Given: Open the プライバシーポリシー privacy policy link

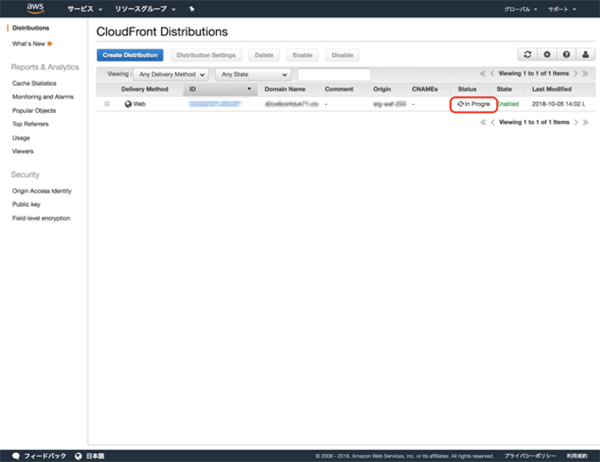Looking at the screenshot, I should click(x=530, y=456).
